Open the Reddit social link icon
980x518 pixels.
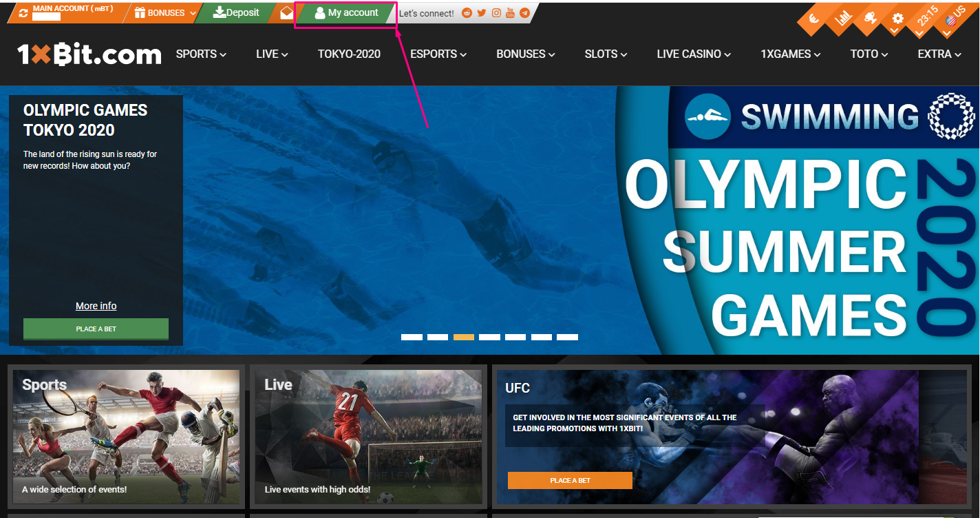point(467,13)
